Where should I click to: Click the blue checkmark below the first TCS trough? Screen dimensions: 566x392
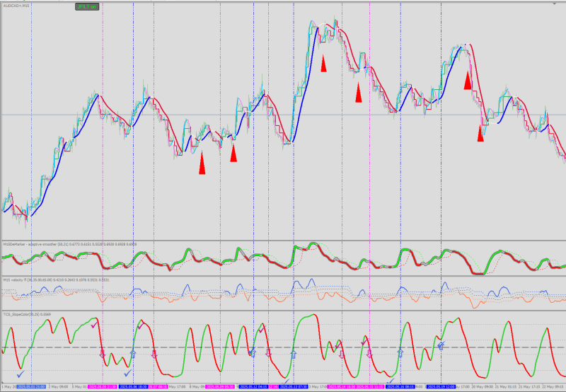coord(21,374)
